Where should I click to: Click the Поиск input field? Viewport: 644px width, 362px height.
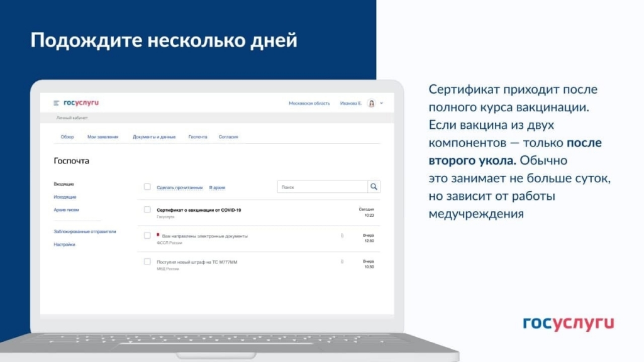coord(323,187)
